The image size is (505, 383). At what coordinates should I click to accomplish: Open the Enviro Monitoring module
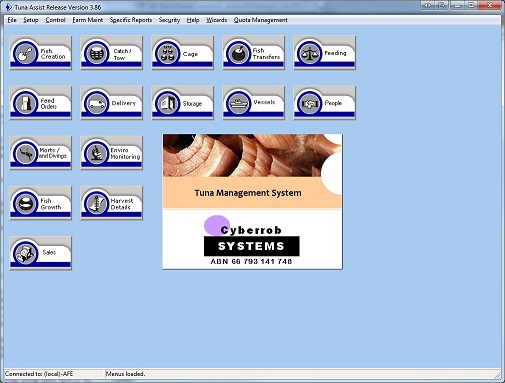point(112,152)
